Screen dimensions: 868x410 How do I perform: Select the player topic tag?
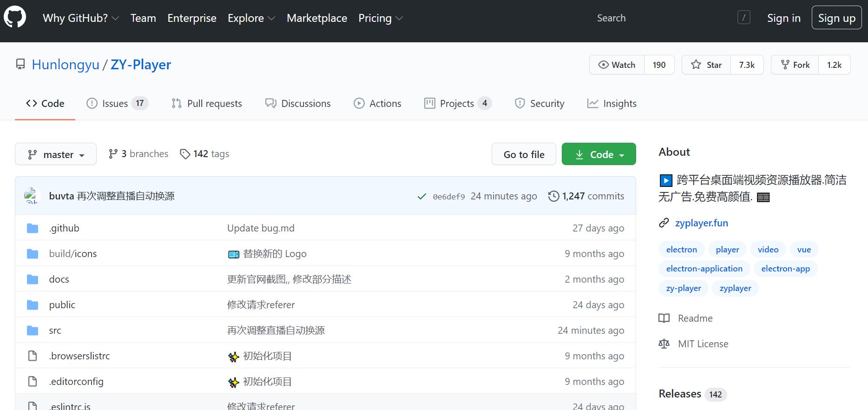click(x=727, y=250)
